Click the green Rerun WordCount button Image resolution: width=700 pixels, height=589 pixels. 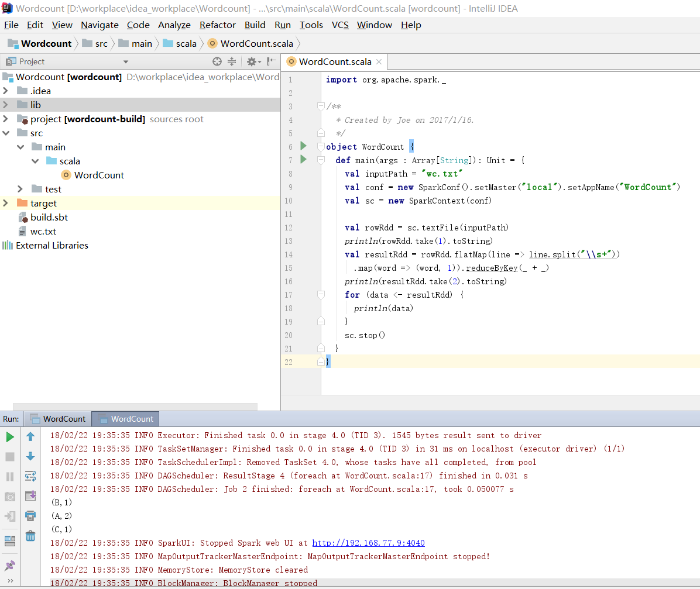[x=10, y=437]
